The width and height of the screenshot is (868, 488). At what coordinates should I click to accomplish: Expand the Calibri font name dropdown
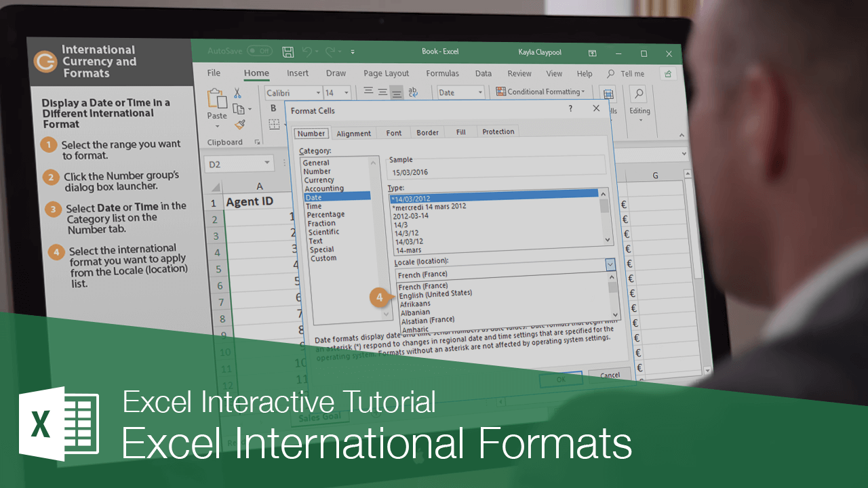318,93
